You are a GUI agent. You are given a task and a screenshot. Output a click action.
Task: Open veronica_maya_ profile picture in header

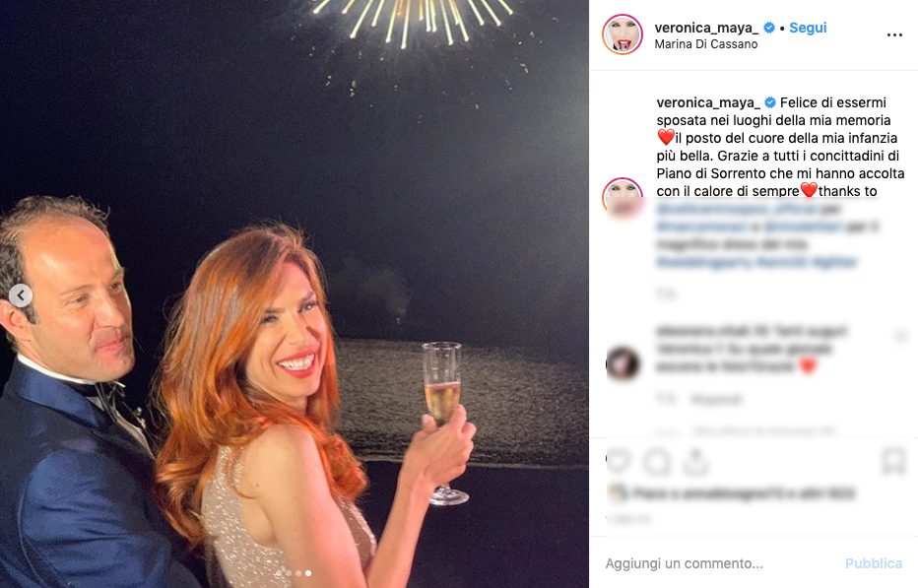point(623,34)
